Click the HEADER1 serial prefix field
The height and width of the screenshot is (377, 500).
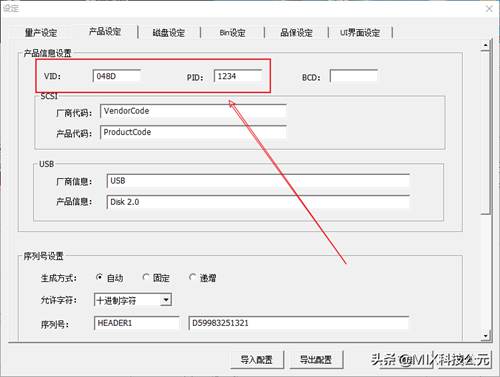coord(137,323)
